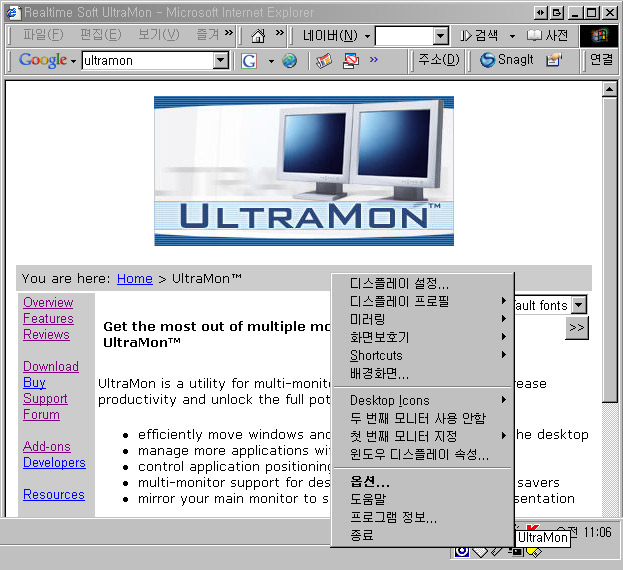Click the page scrollbar up arrow
Viewport: 623px width, 570px height.
click(609, 90)
